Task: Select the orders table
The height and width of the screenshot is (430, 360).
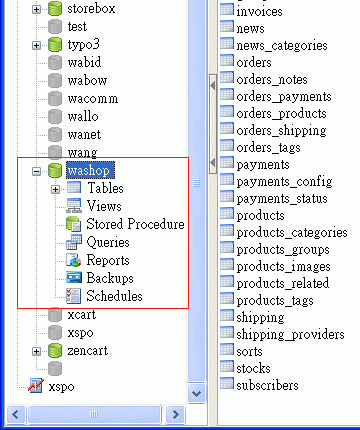Action: tap(254, 62)
